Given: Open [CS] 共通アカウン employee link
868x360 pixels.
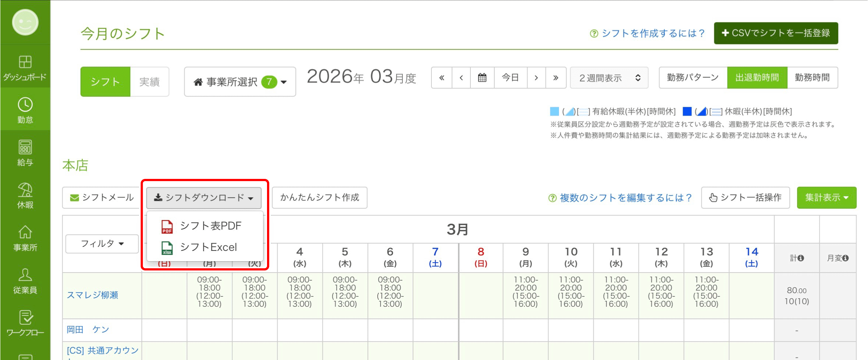Looking at the screenshot, I should pos(103,350).
